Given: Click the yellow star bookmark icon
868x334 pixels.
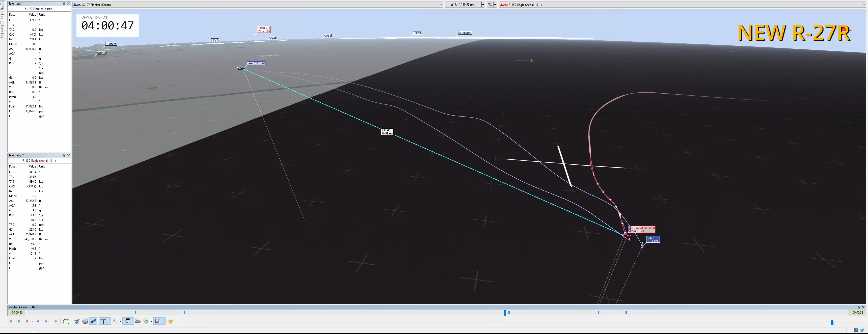Looking at the screenshot, I should click(171, 321).
